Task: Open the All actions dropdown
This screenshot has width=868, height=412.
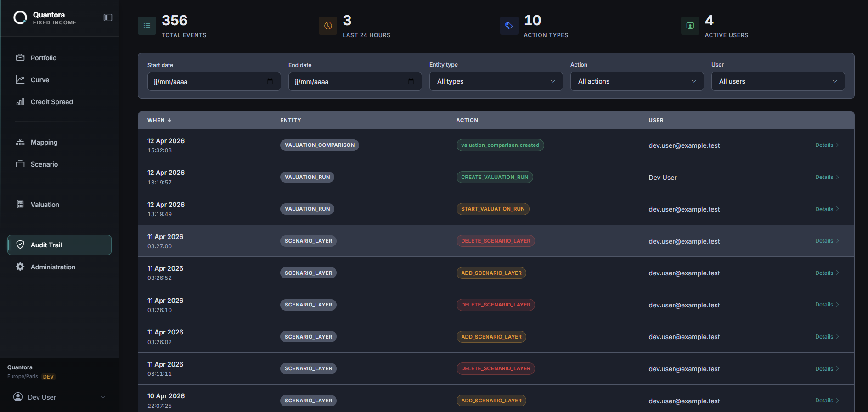Action: [x=637, y=81]
